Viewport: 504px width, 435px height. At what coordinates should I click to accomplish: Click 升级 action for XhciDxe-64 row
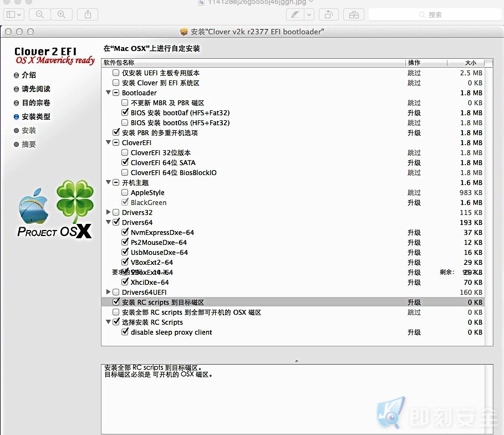414,283
